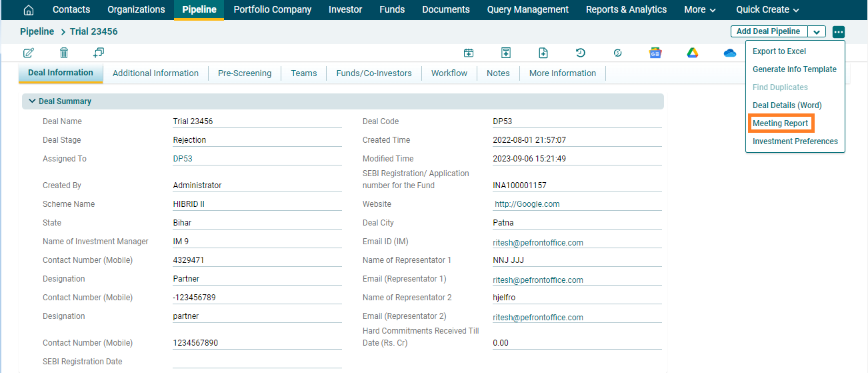The image size is (868, 373).
Task: Open the history clock icon
Action: (x=581, y=53)
